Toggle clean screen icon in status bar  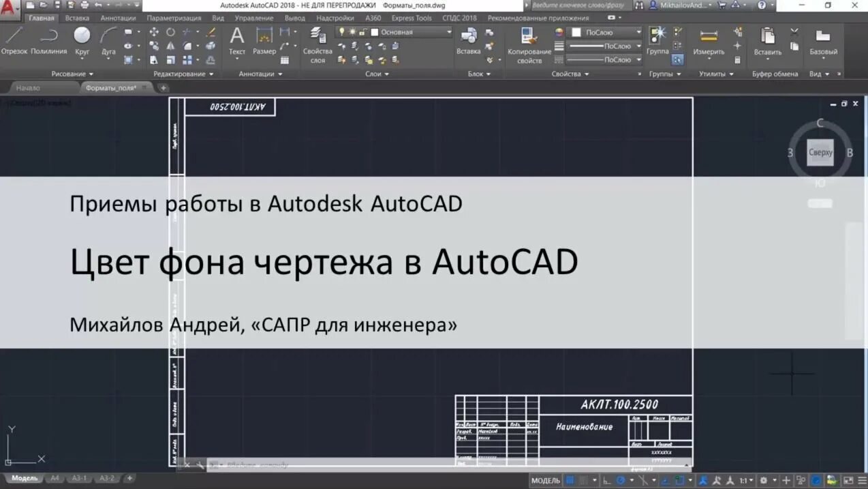[848, 480]
